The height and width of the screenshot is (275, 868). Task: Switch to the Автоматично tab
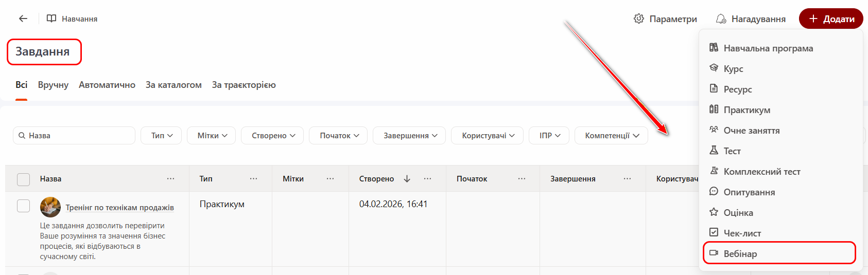tap(107, 85)
